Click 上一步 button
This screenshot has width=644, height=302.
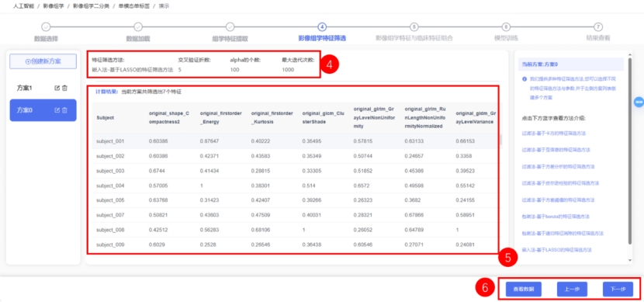[x=572, y=290]
